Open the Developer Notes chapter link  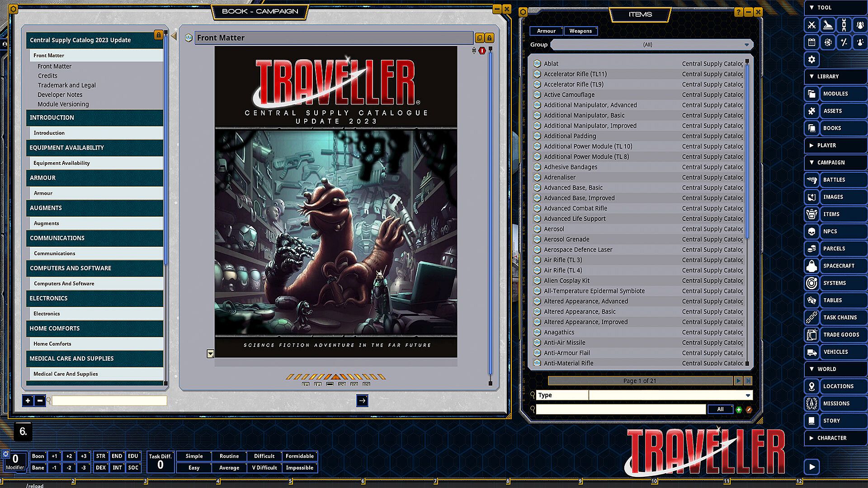point(60,95)
